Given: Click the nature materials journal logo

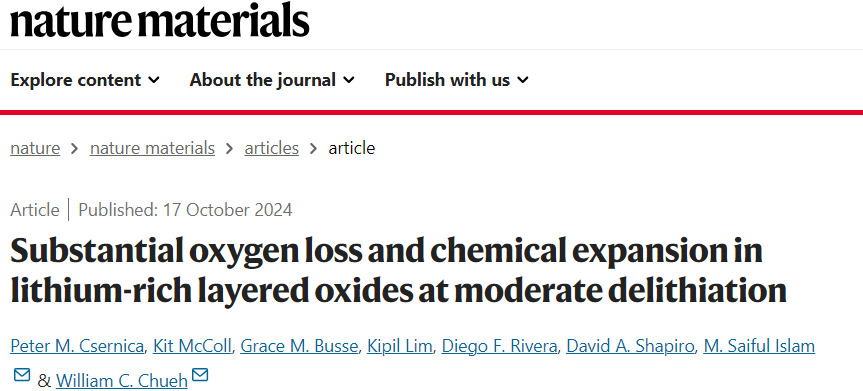Looking at the screenshot, I should pyautogui.click(x=160, y=20).
